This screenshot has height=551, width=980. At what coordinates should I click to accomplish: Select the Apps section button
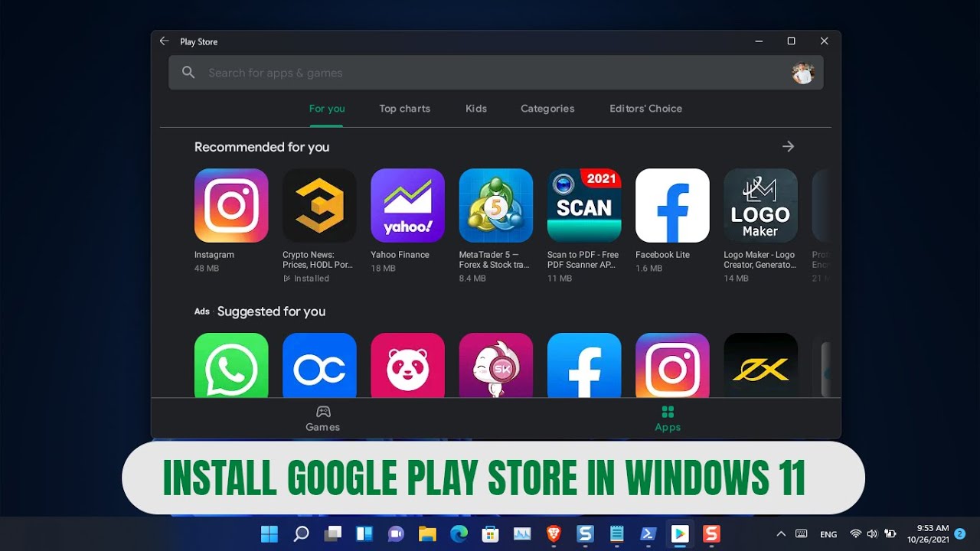(x=668, y=419)
